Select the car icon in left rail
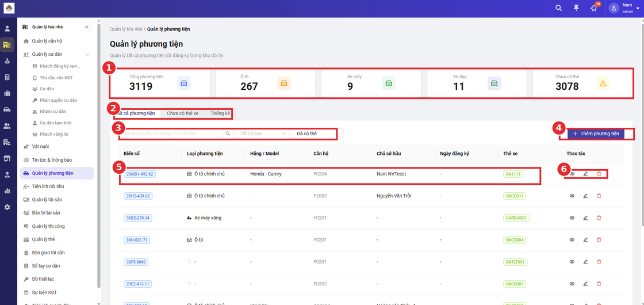 point(7,110)
